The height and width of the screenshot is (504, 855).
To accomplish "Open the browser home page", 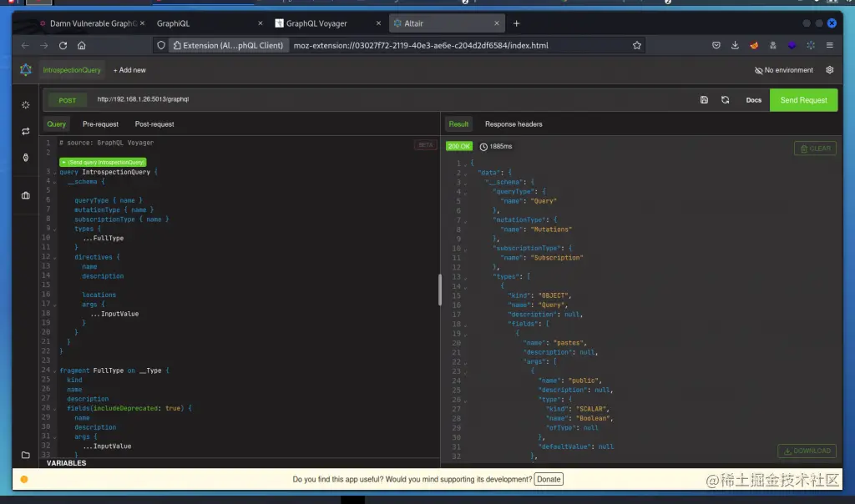I will (x=81, y=45).
